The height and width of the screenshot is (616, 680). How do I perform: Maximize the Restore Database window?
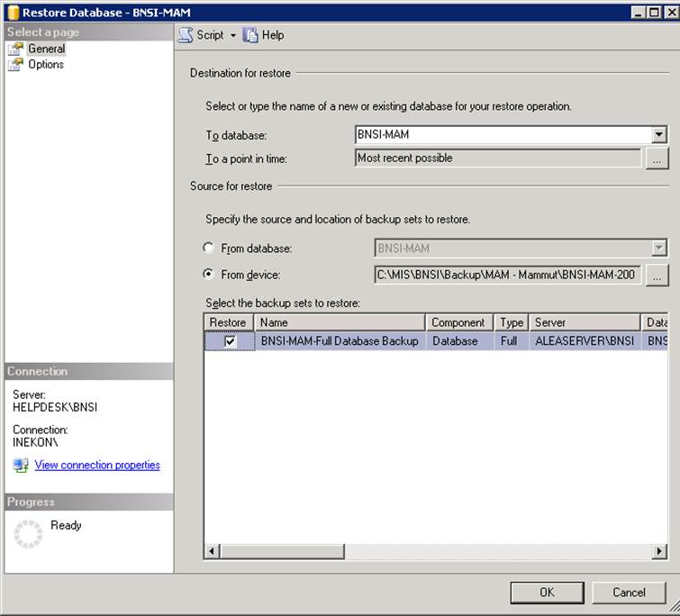[654, 13]
